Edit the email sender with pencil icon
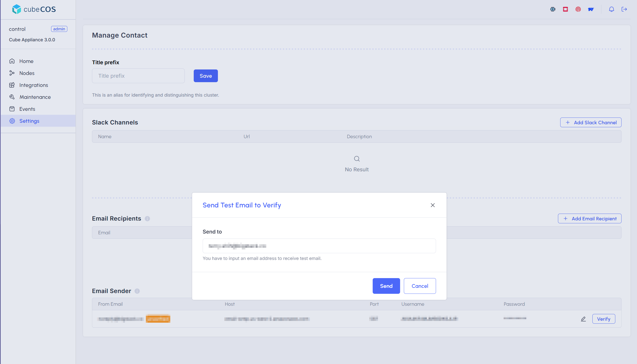Screen dimensions: 637x364 (x=583, y=319)
